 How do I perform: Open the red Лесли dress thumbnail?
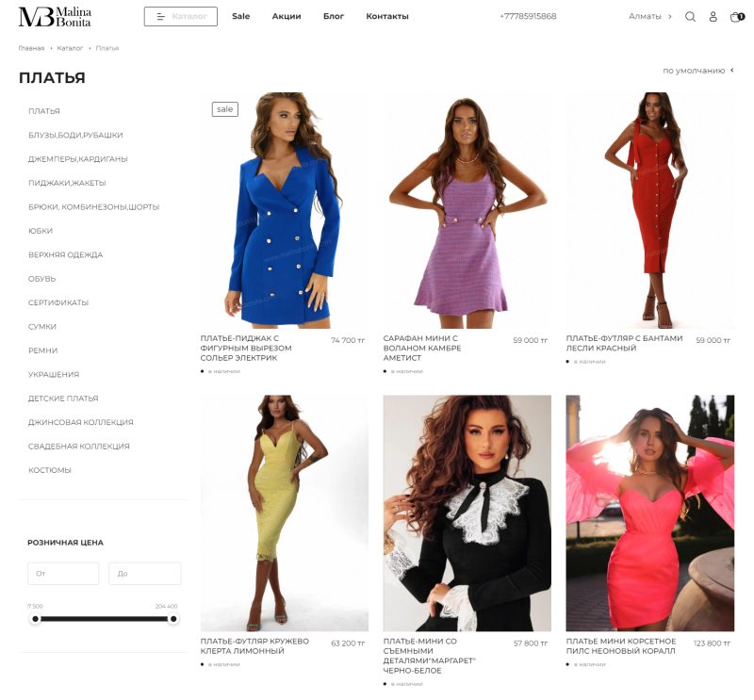[x=650, y=211]
